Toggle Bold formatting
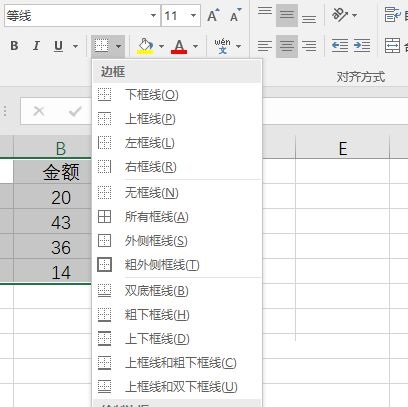Viewport: 408px width, 407px height. 14,46
